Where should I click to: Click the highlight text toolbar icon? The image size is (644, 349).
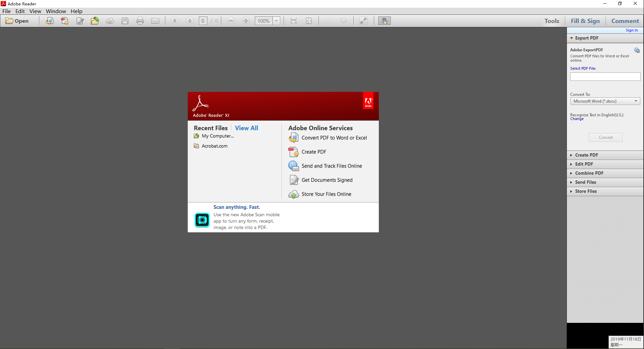point(343,21)
